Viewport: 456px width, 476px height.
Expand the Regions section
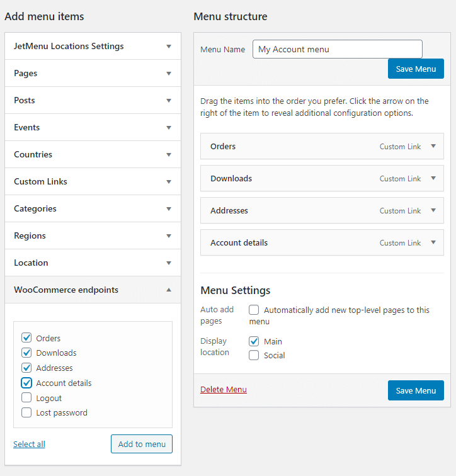93,235
